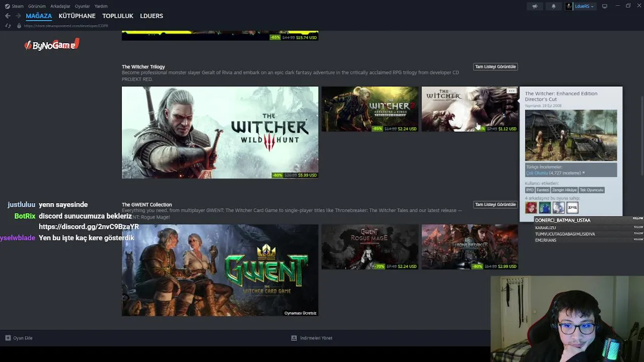This screenshot has width=644, height=362.
Task: Click the Witcher 2 price $2.24 USD
Action: [x=407, y=129]
